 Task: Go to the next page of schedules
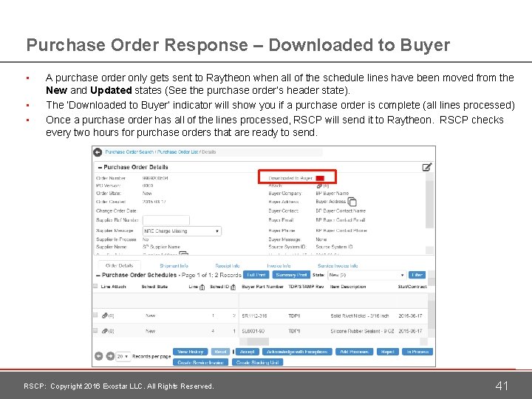pyautogui.click(x=110, y=356)
